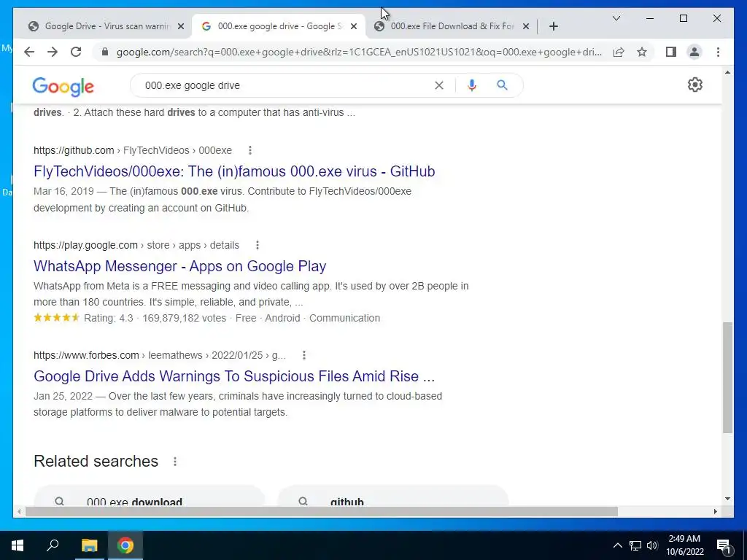This screenshot has height=560, width=747.
Task: Click the github.com FlyTechVideos breadcrumb URL
Action: pos(133,150)
